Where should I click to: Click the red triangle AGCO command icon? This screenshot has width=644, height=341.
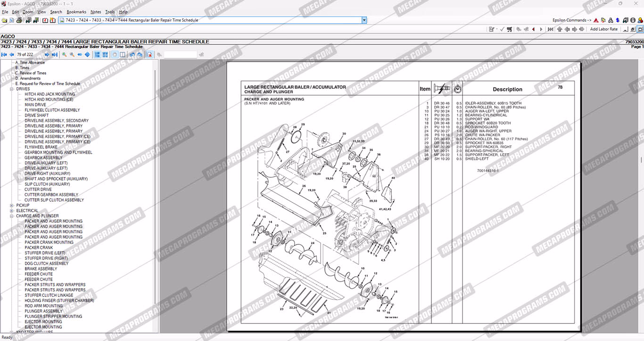point(596,20)
